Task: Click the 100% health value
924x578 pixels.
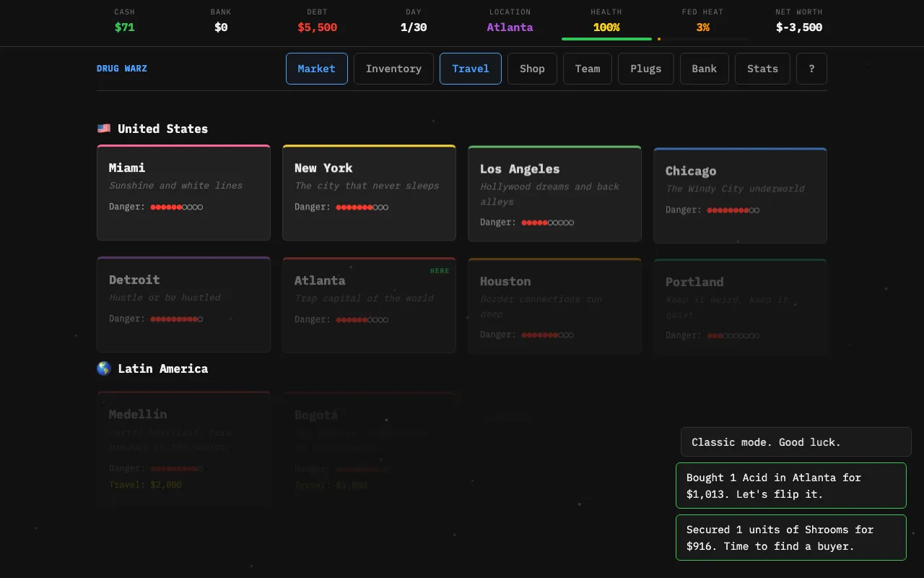Action: coord(606,27)
